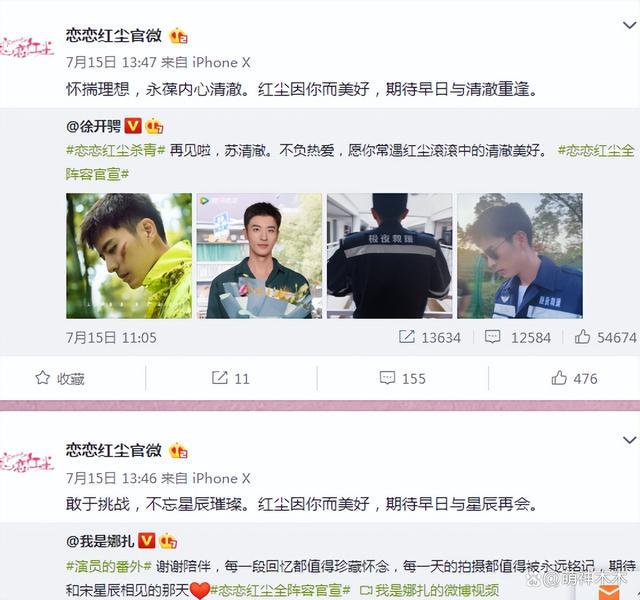
Task: Play 我是娜扎的微博视频 video link
Action: point(429,590)
